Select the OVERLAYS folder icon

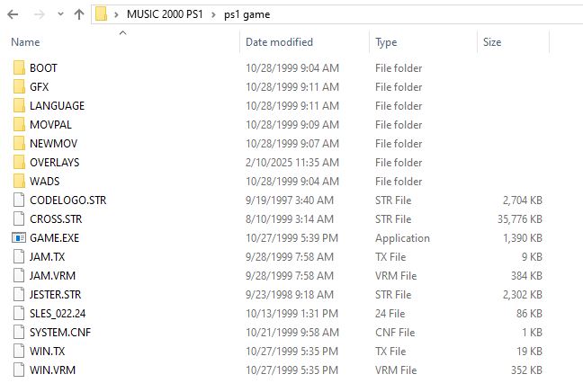[20, 163]
